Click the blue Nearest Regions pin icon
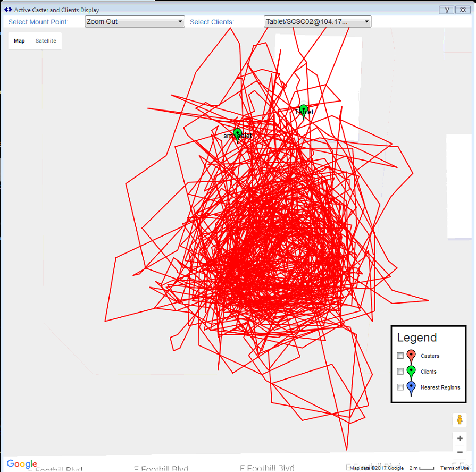Image resolution: width=476 pixels, height=472 pixels. 411,388
